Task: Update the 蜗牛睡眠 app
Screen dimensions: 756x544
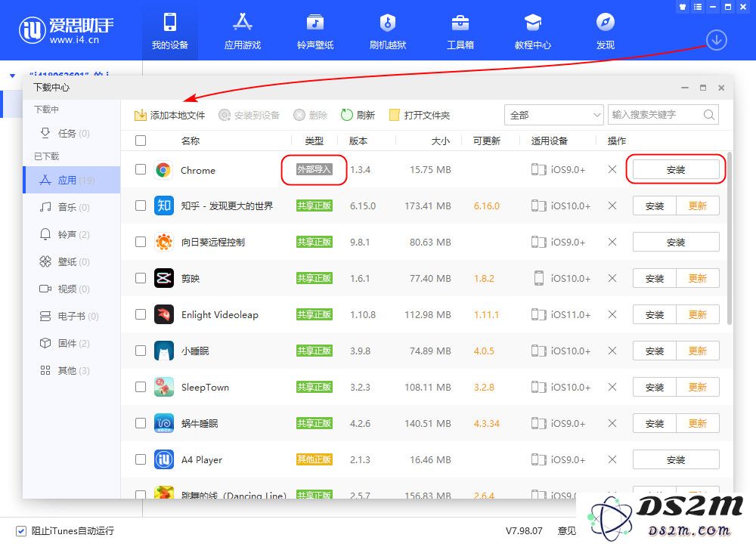Action: point(698,423)
